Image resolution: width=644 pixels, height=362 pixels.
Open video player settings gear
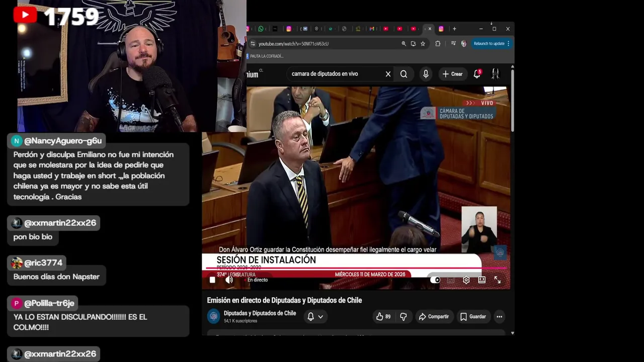[466, 280]
